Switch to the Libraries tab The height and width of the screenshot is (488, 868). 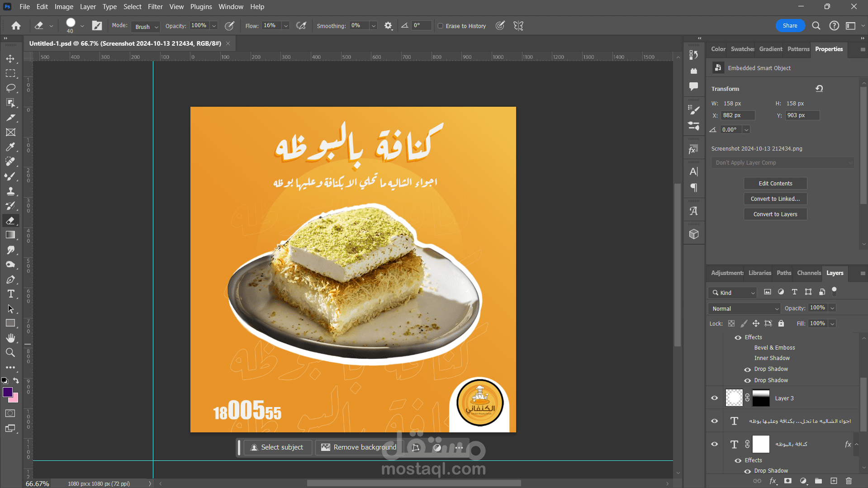(x=760, y=273)
